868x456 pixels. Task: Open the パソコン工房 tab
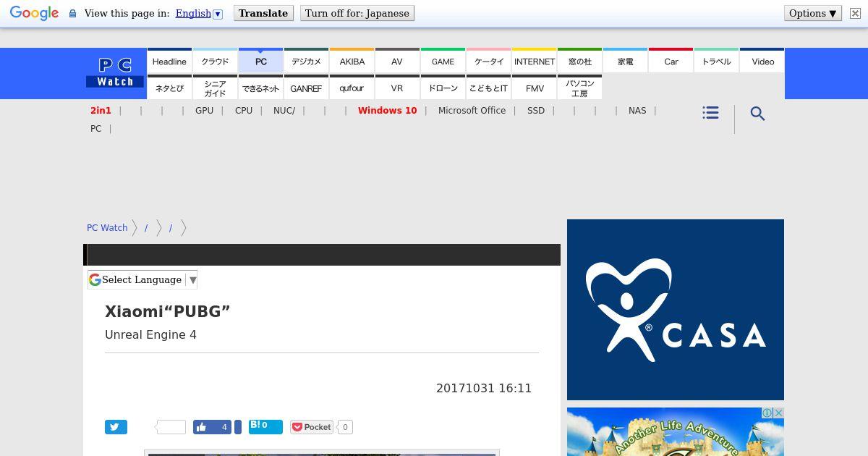(x=579, y=88)
